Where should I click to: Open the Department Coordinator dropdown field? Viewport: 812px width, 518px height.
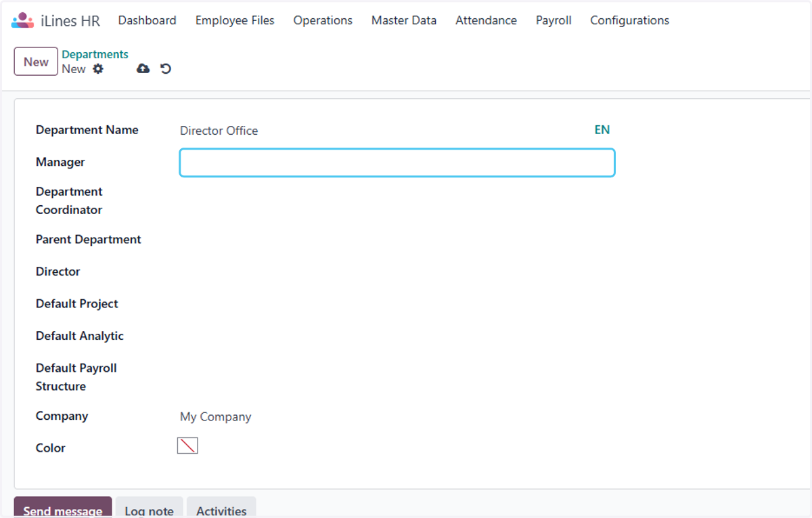[x=397, y=200]
